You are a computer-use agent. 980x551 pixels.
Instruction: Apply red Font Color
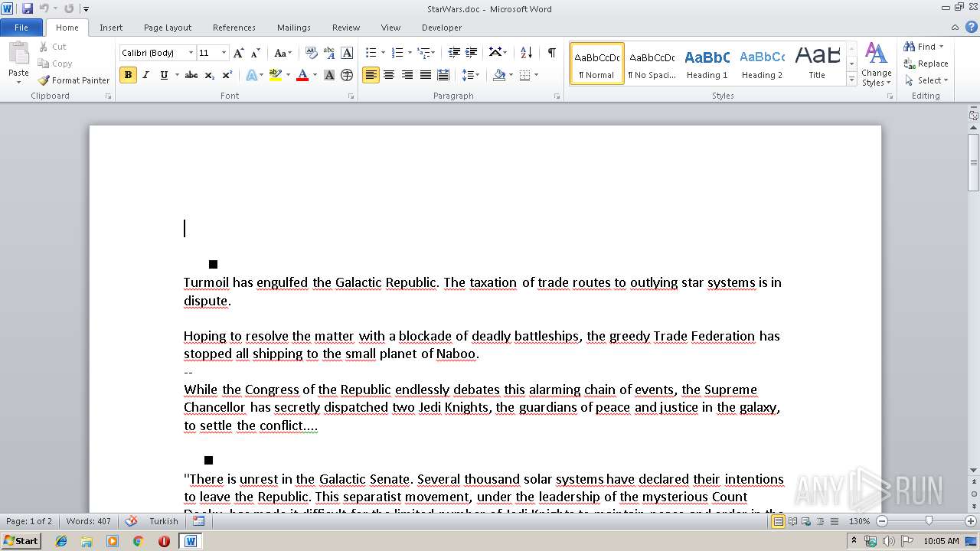point(302,75)
